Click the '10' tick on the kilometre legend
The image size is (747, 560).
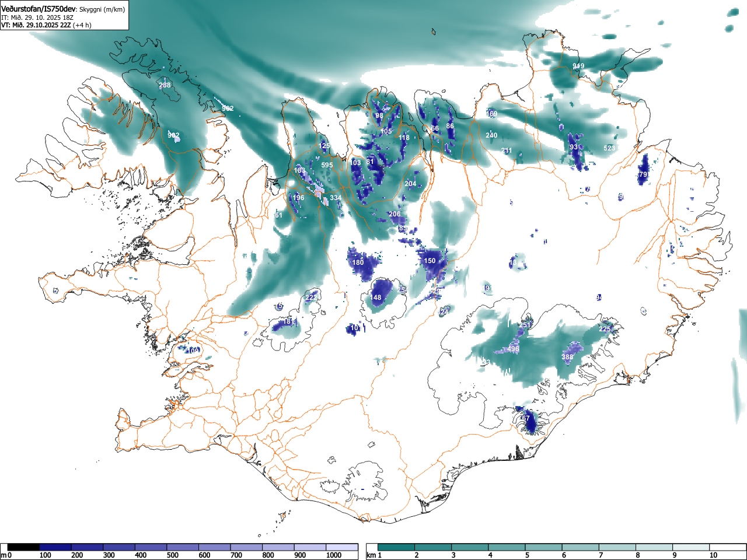point(713,555)
